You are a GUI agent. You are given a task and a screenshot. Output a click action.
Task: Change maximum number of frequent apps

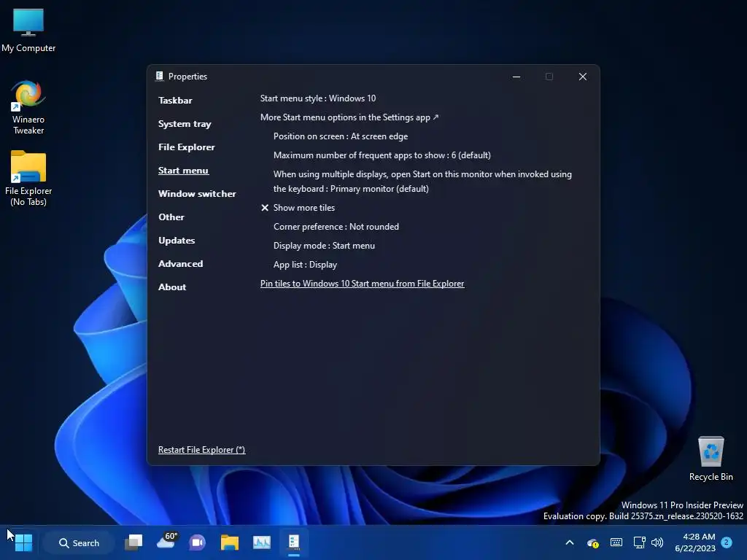[382, 156]
